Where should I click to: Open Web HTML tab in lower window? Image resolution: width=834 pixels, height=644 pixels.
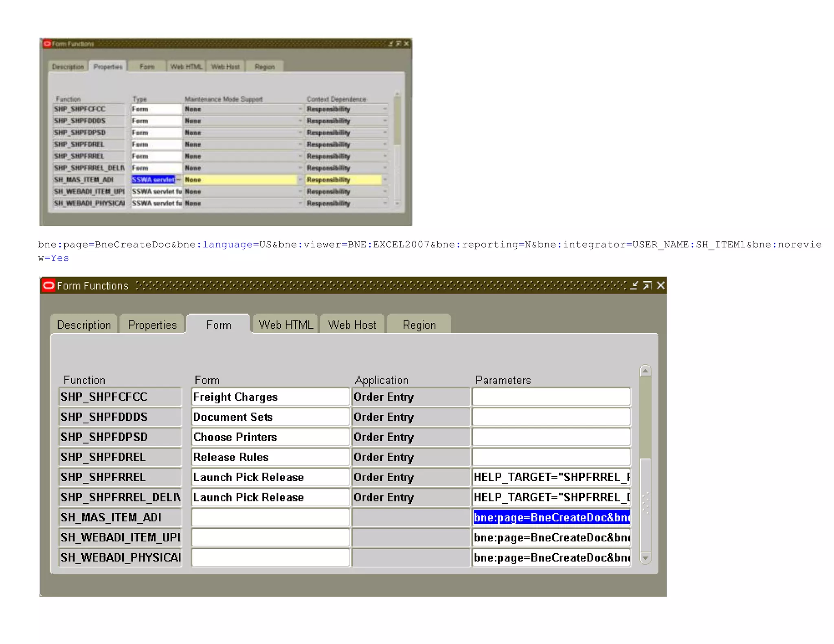286,324
